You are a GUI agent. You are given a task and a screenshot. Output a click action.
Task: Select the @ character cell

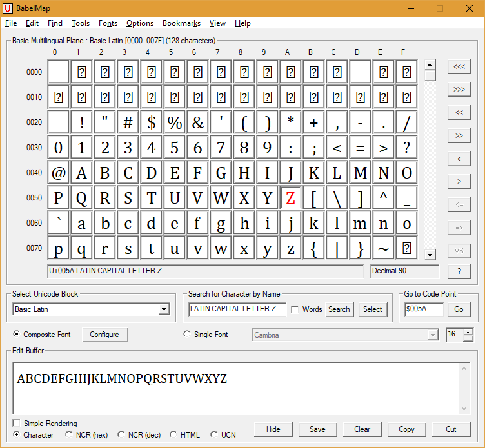[58, 173]
